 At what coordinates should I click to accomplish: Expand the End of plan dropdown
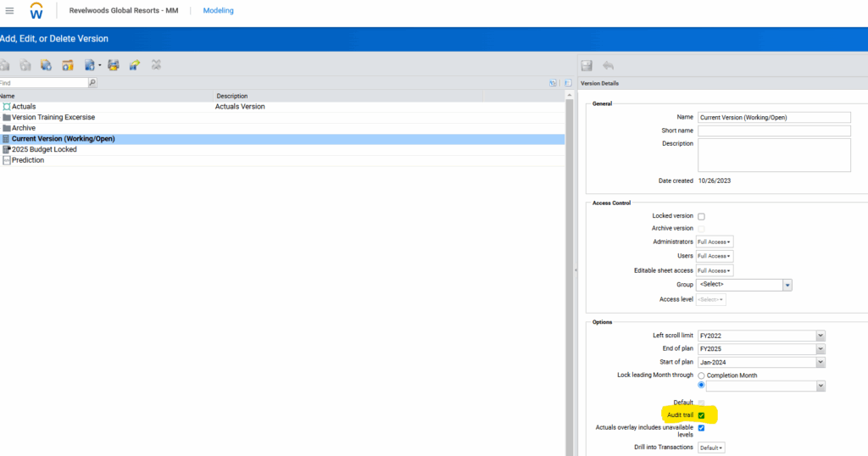pyautogui.click(x=820, y=349)
